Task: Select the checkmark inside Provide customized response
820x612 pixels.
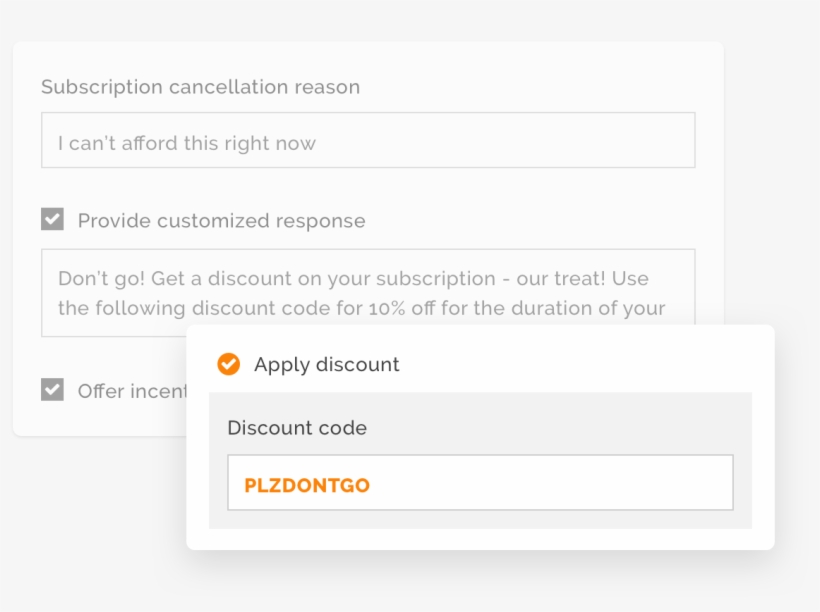Action: pyautogui.click(x=52, y=221)
